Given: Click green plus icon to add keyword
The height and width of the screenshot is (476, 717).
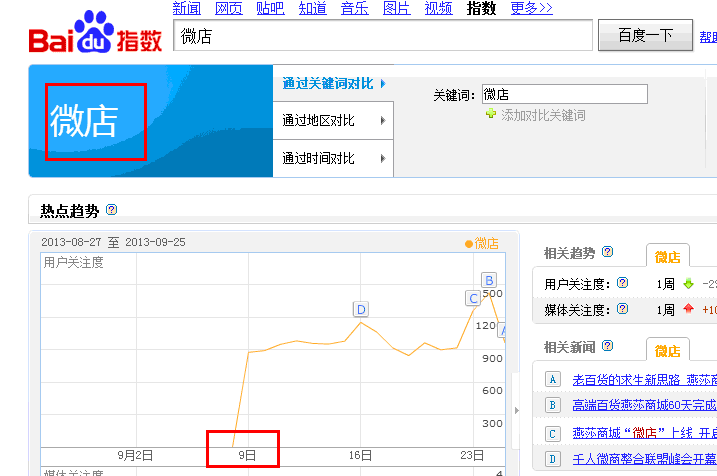Looking at the screenshot, I should (491, 113).
